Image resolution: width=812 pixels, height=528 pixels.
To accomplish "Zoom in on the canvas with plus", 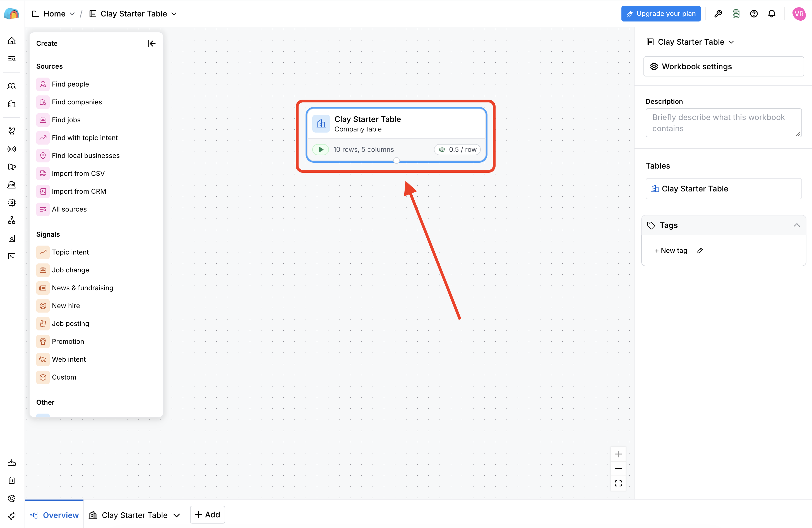I will 618,454.
